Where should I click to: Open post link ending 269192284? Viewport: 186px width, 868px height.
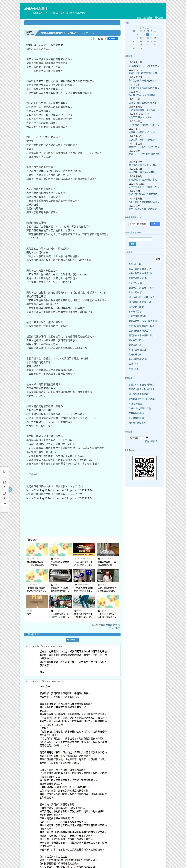tap(59, 498)
